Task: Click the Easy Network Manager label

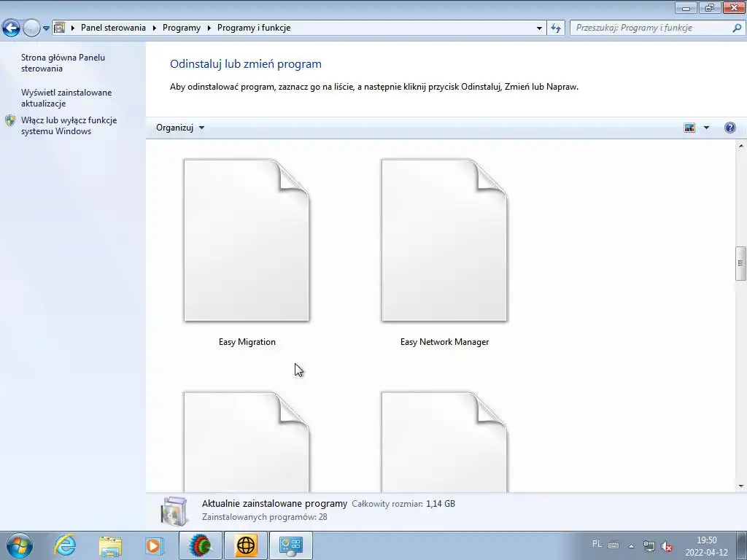Action: [444, 342]
